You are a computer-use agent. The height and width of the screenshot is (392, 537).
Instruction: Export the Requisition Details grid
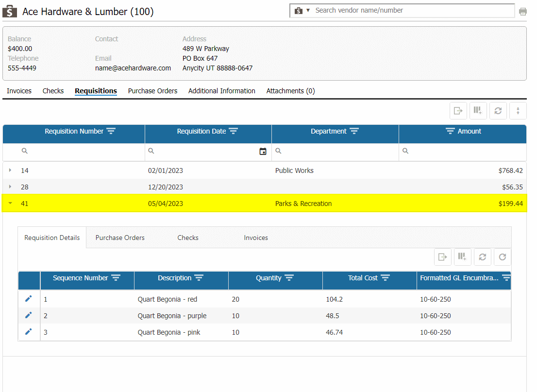point(442,256)
